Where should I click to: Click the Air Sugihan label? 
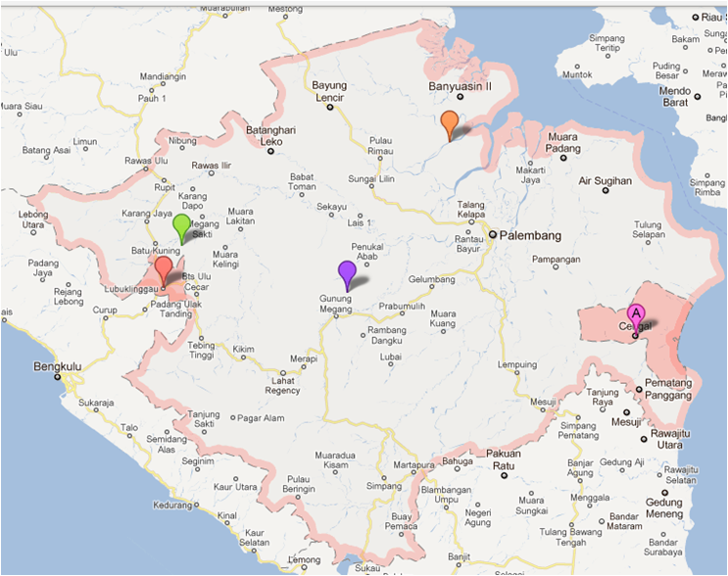(x=605, y=180)
